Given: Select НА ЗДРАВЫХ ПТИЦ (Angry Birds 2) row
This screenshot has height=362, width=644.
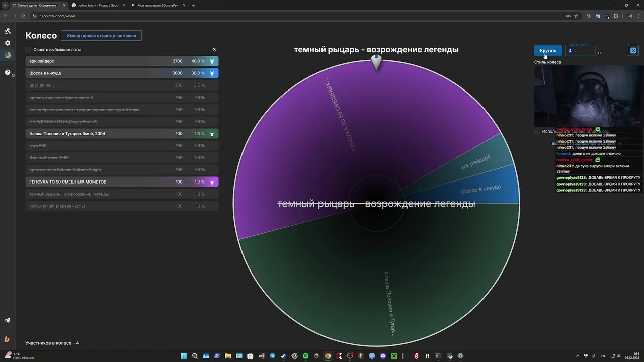Looking at the screenshot, I should click(122, 122).
